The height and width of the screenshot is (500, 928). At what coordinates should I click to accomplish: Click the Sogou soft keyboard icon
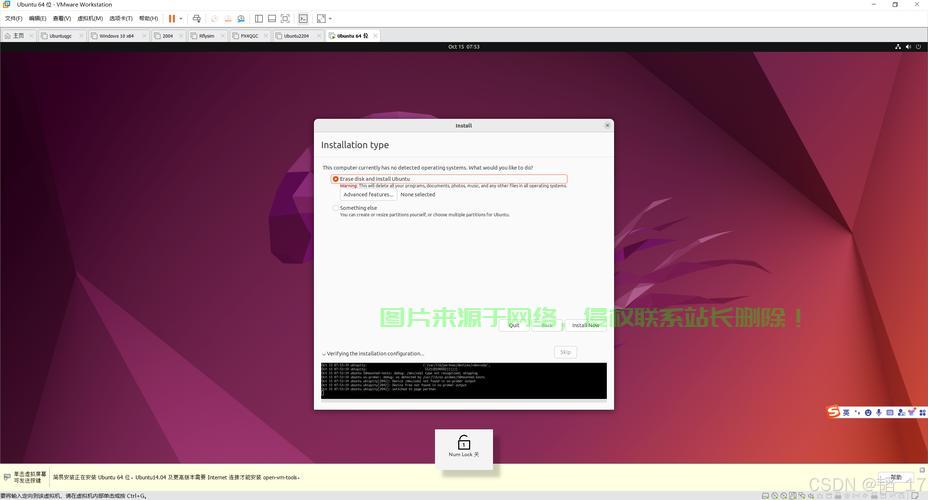[890, 412]
